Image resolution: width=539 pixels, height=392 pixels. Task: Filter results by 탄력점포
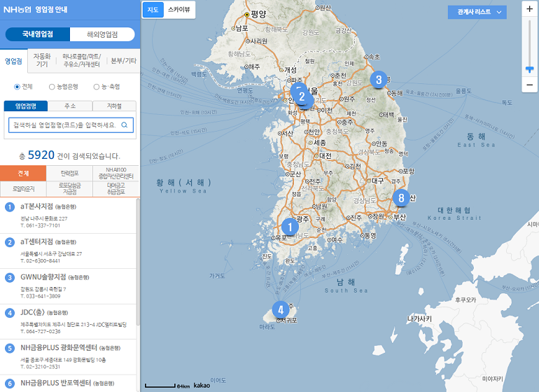pyautogui.click(x=69, y=174)
